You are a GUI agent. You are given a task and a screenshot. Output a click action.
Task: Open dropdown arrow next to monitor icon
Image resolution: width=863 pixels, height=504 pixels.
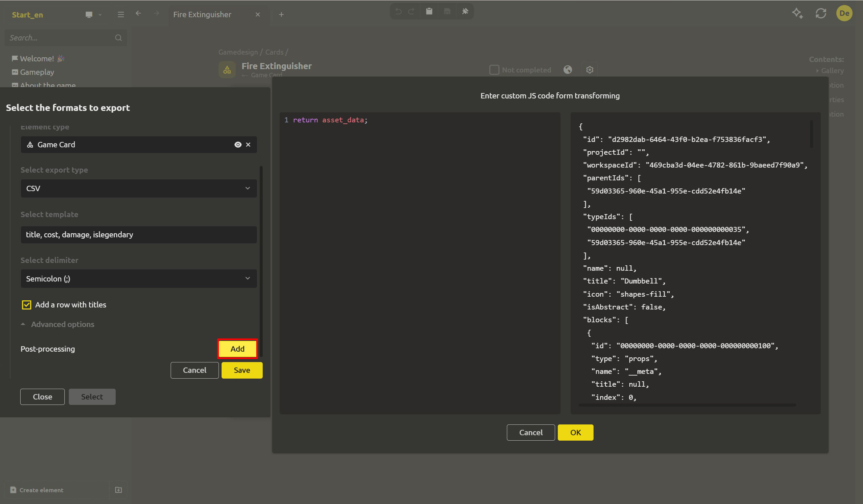(100, 15)
